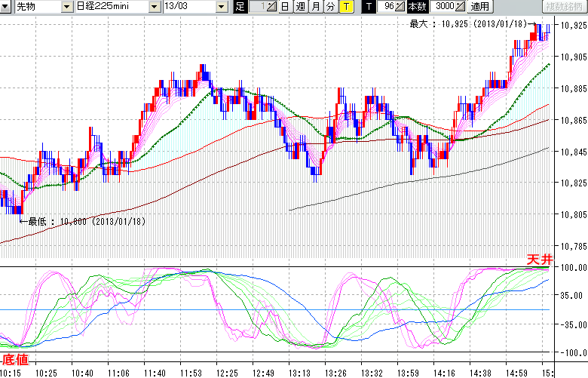This screenshot has height=378, width=588.
Task: Click the red 底値 bottom label
Action: tap(15, 359)
